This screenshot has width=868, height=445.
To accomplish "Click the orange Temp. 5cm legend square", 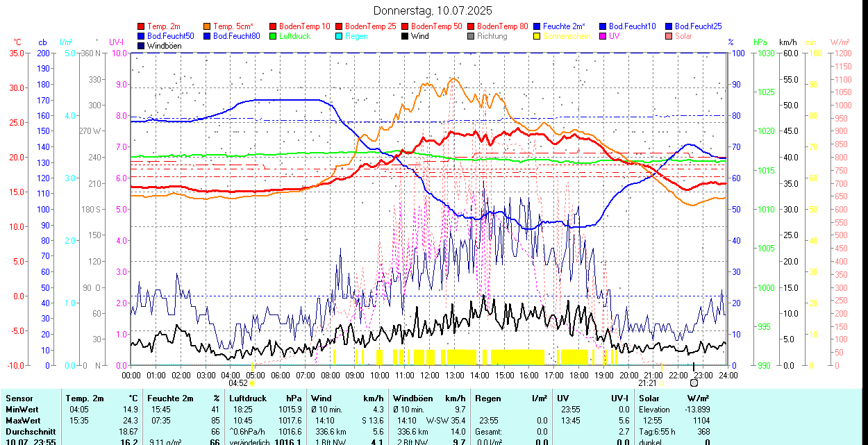I will [208, 26].
